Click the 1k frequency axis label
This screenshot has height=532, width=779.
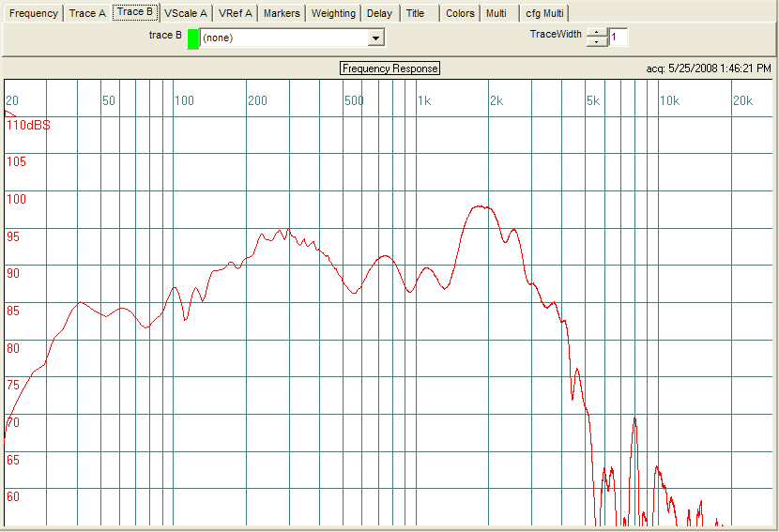point(424,100)
